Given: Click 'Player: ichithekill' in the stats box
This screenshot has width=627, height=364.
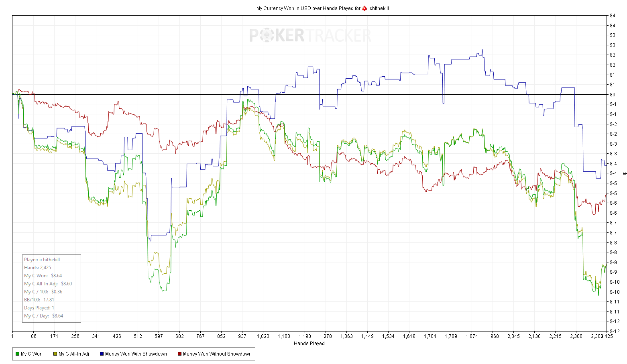Looking at the screenshot, I should click(42, 260).
